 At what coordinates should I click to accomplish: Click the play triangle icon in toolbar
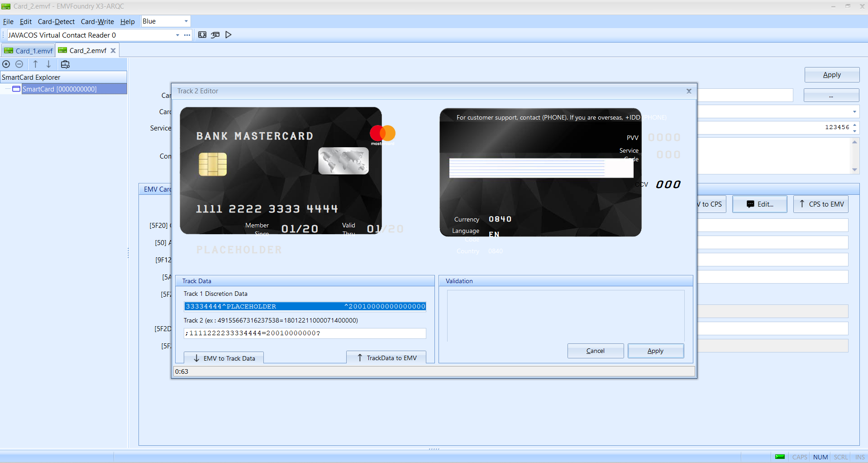pos(229,35)
